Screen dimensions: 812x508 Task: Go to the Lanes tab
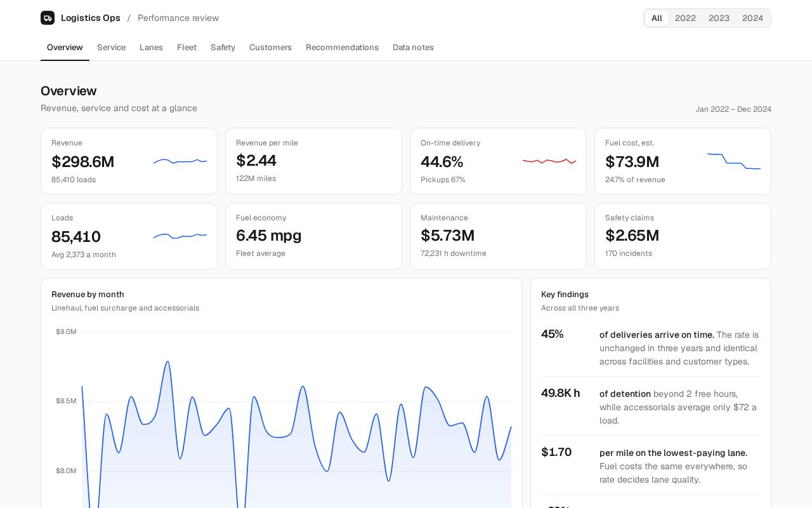pyautogui.click(x=151, y=48)
